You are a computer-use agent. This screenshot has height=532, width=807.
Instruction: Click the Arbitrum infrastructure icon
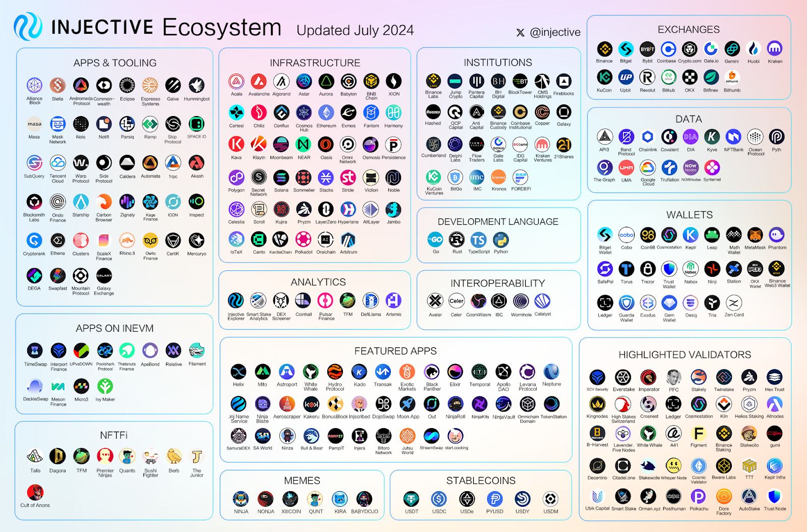pyautogui.click(x=348, y=240)
